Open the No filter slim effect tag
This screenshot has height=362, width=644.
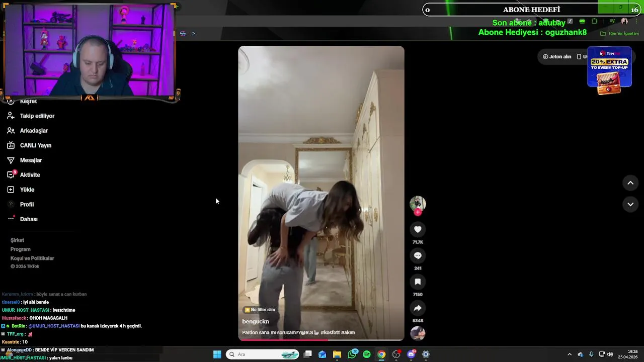[x=260, y=310]
